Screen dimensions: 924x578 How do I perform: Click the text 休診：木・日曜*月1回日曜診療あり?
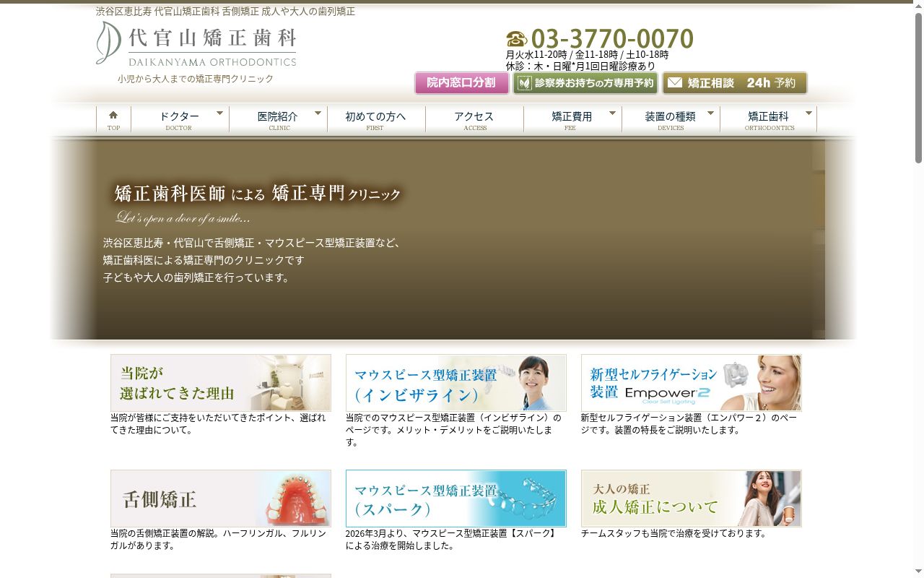pyautogui.click(x=581, y=66)
